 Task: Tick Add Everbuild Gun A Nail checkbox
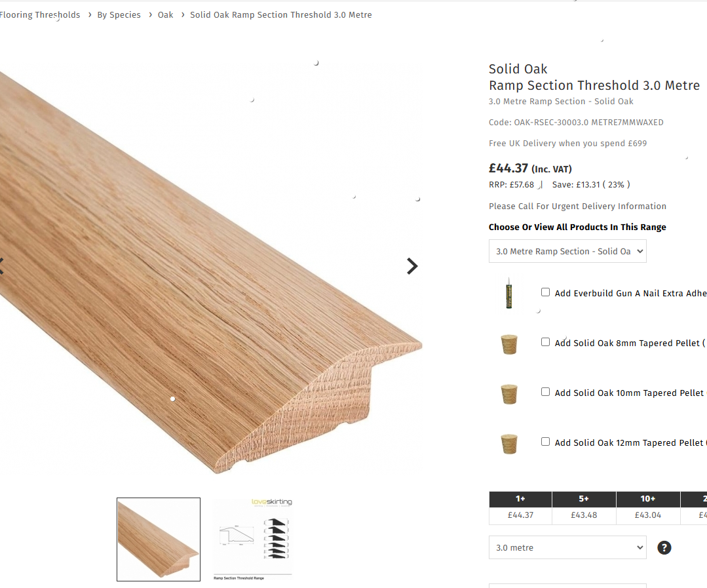click(x=546, y=292)
